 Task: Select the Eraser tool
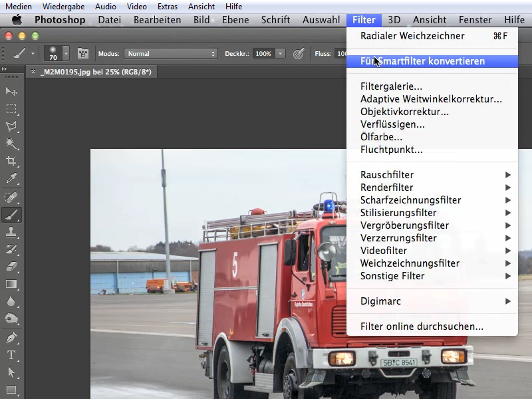pyautogui.click(x=11, y=267)
